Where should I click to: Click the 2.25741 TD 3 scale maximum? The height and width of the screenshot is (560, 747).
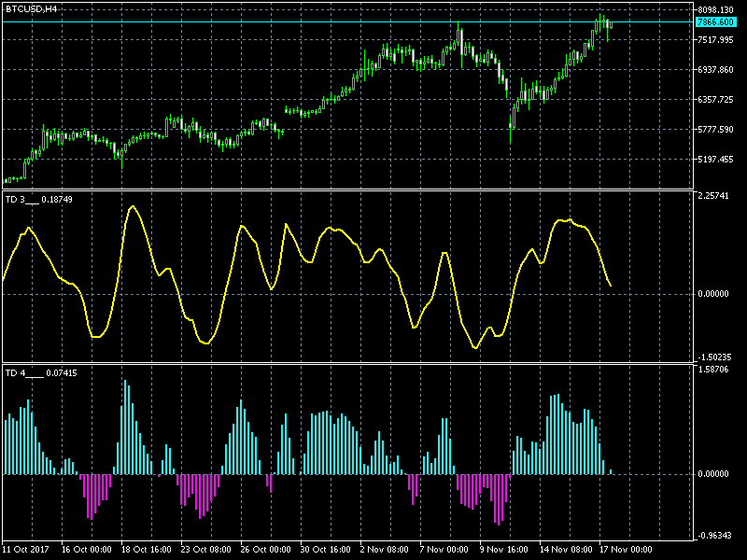click(x=712, y=196)
